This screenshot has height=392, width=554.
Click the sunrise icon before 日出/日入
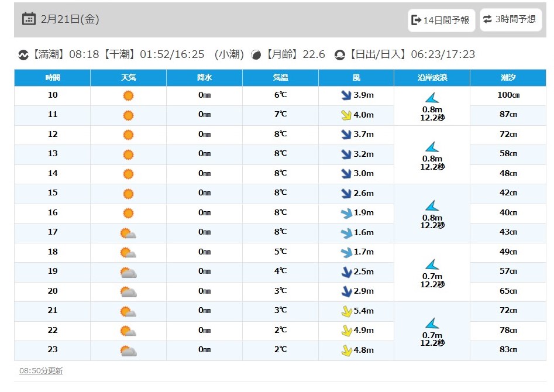pyautogui.click(x=339, y=55)
